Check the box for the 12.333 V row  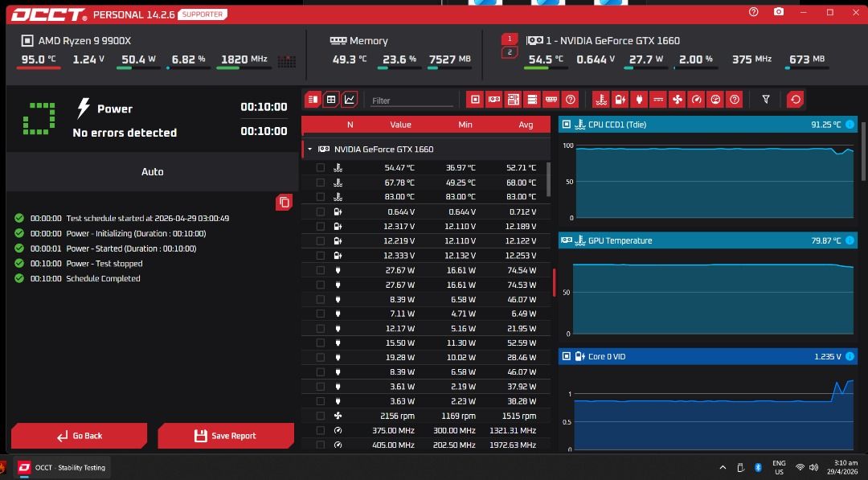pos(321,255)
